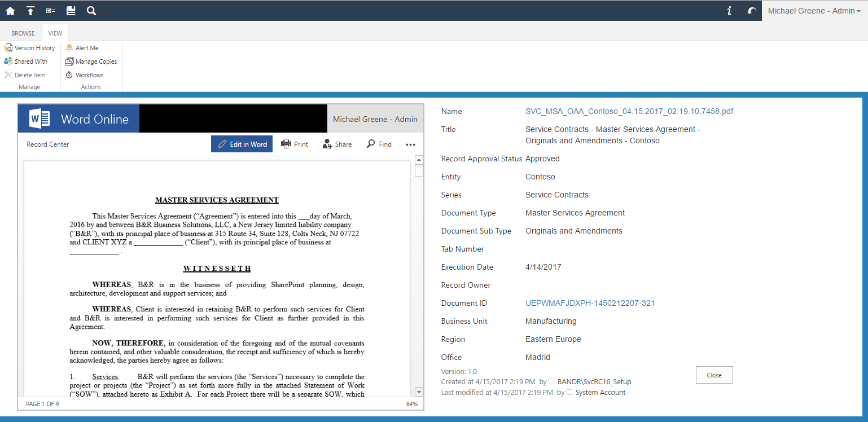Click the Record Center breadcrumb link
This screenshot has width=868, height=422.
tap(48, 144)
